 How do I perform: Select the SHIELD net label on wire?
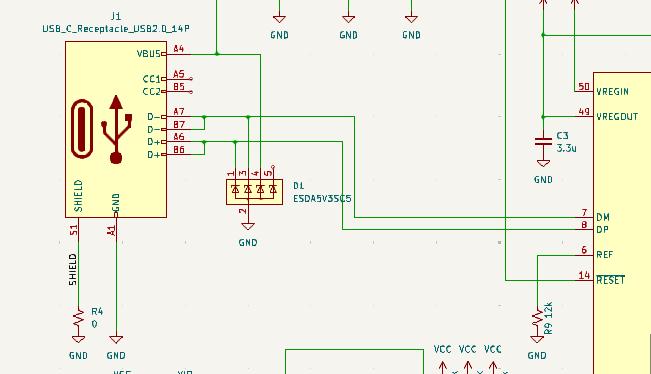[x=73, y=270]
